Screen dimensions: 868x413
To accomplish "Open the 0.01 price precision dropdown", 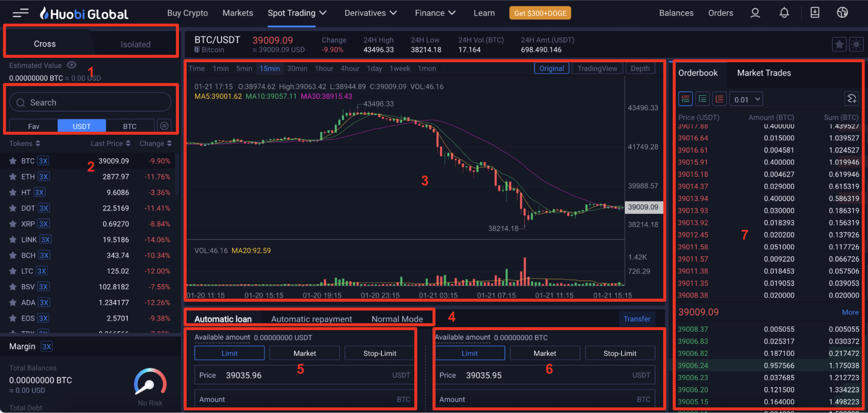I will 746,99.
